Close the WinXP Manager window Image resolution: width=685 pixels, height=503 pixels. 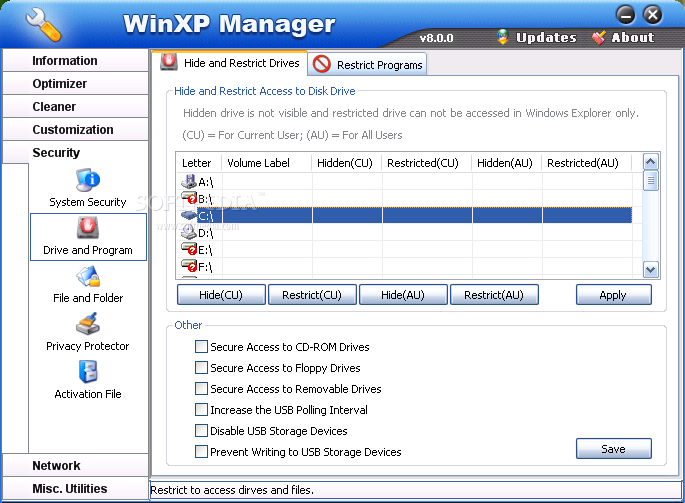point(653,15)
